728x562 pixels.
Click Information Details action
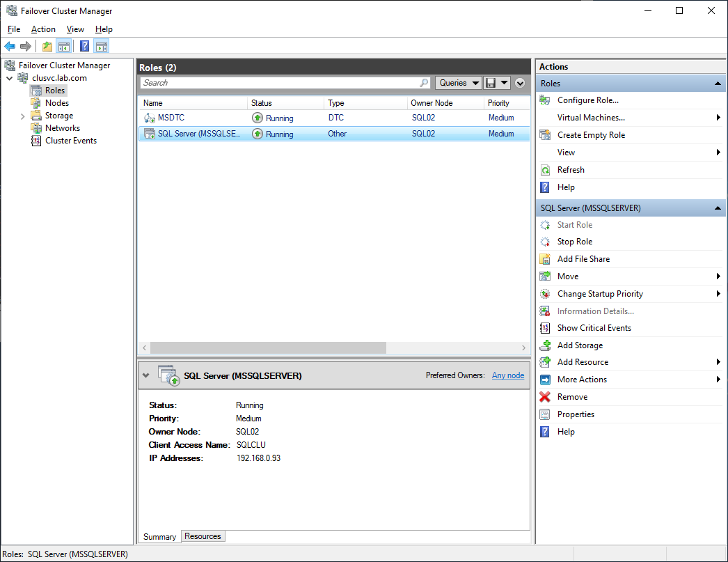pyautogui.click(x=596, y=311)
